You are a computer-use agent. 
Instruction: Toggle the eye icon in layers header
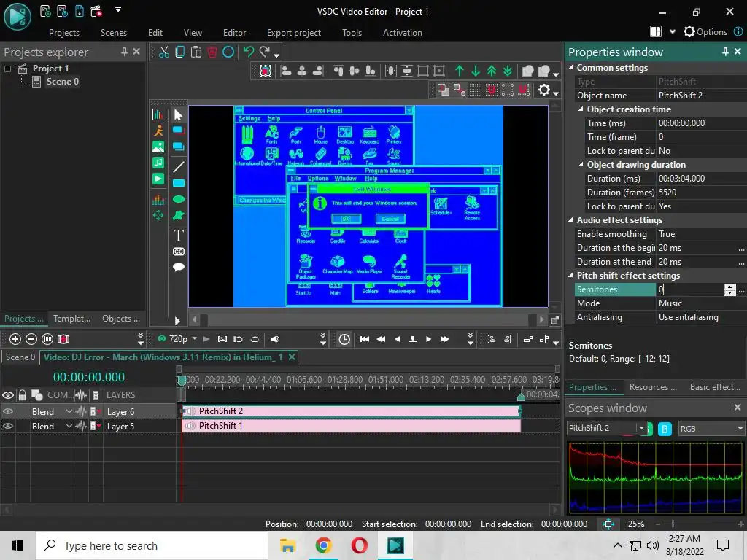pyautogui.click(x=8, y=394)
